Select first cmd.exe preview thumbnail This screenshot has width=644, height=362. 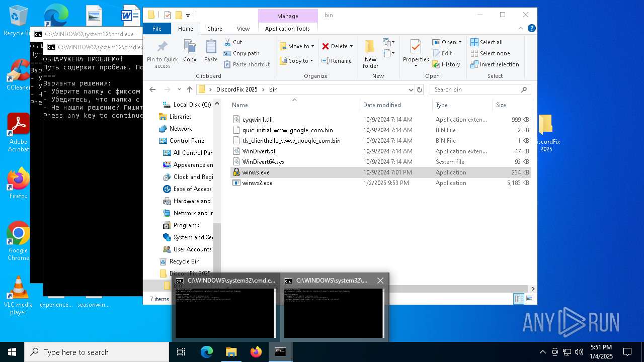click(225, 313)
